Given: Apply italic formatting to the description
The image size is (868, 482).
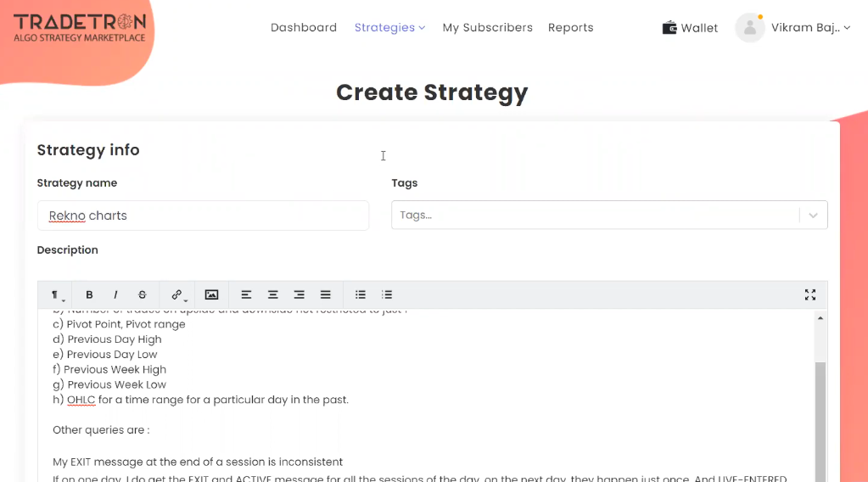Looking at the screenshot, I should pyautogui.click(x=115, y=294).
